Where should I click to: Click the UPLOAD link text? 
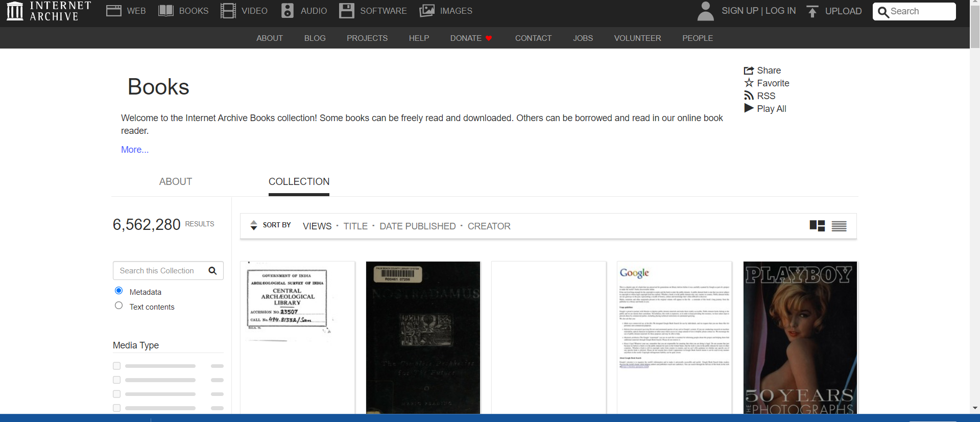point(844,11)
